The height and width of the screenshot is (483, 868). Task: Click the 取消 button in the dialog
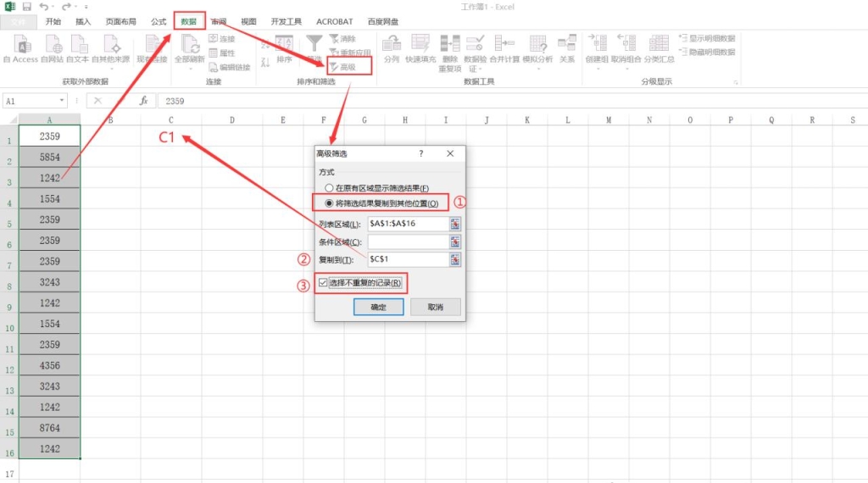[436, 307]
